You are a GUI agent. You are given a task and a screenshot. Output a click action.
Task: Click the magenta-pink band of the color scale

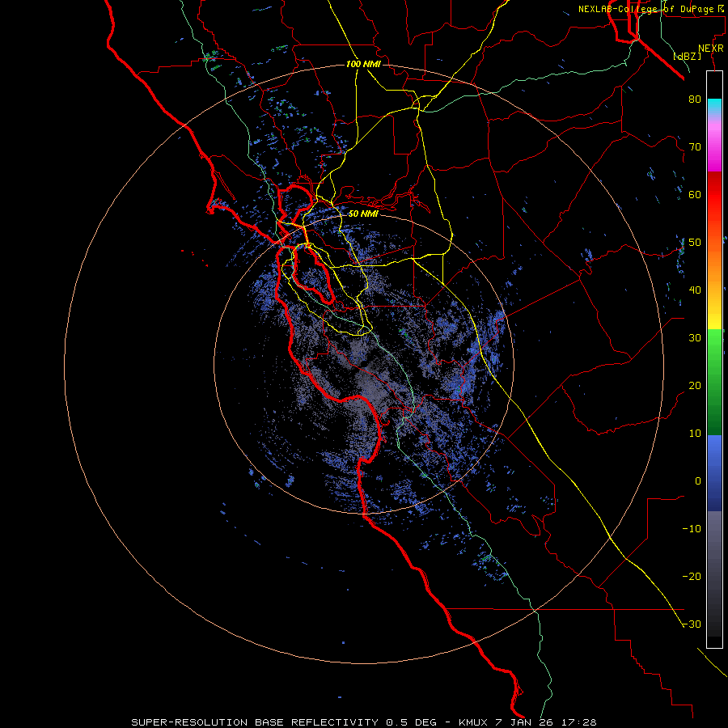(x=714, y=144)
